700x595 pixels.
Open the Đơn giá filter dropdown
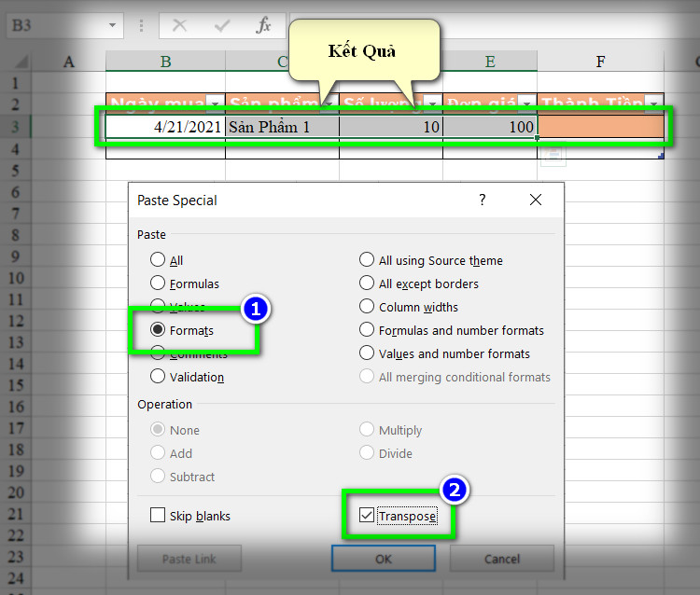tap(526, 104)
